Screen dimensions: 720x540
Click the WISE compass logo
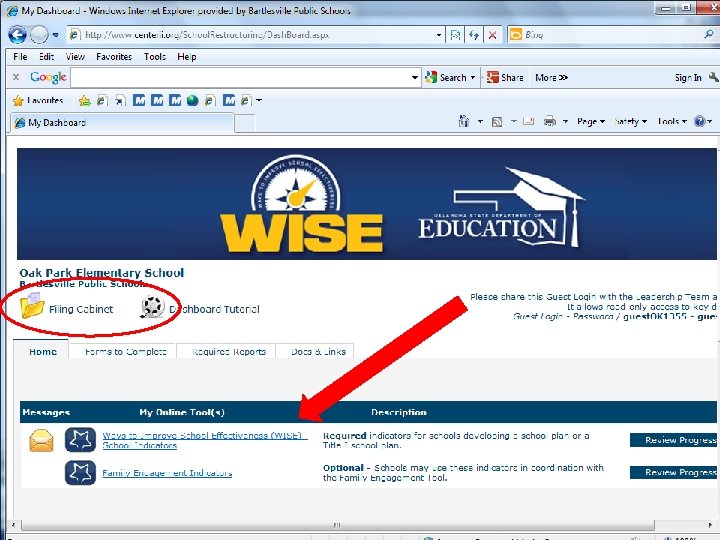point(301,204)
